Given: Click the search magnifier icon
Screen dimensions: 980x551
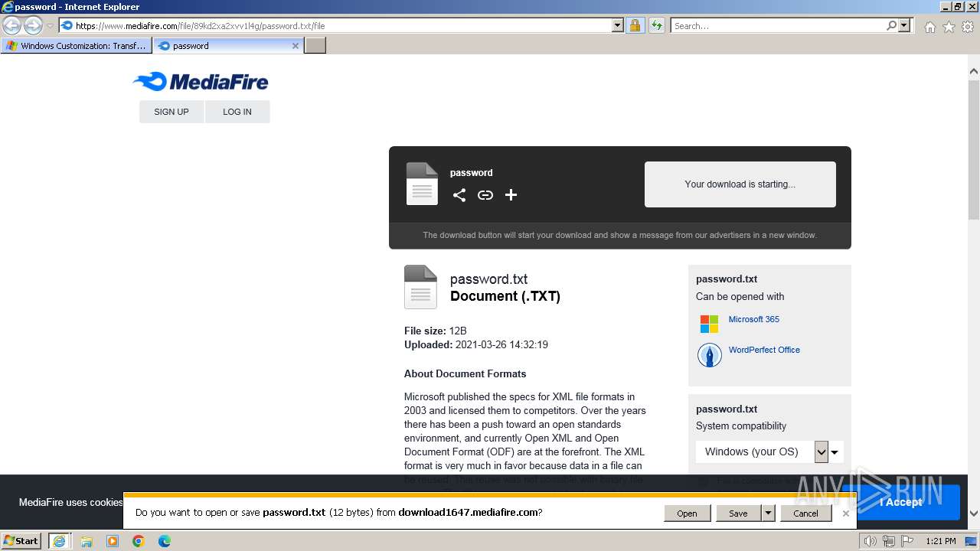Looking at the screenshot, I should click(x=891, y=25).
